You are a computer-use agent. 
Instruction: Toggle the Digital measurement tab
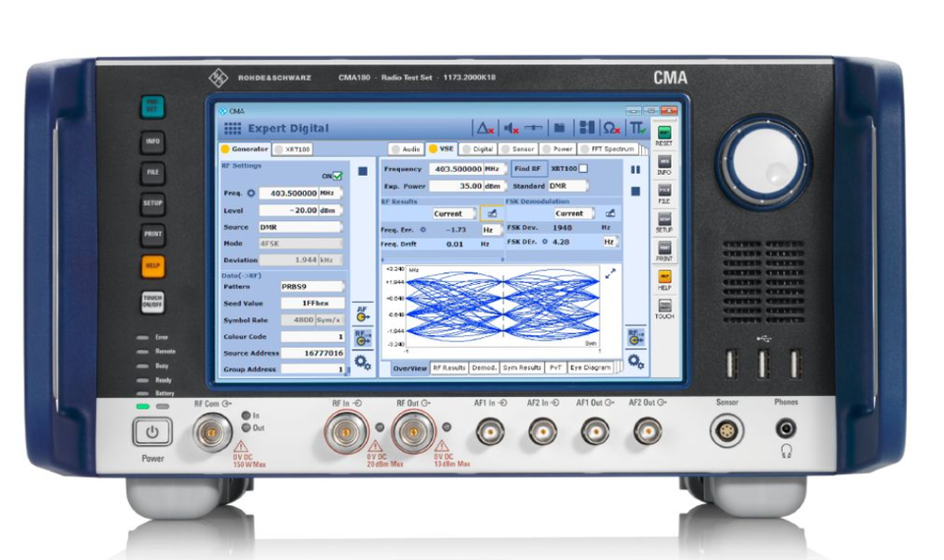pyautogui.click(x=478, y=148)
